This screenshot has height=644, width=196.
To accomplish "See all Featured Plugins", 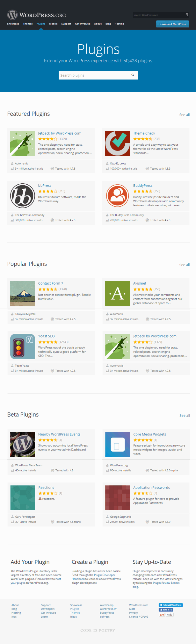I will click(184, 115).
